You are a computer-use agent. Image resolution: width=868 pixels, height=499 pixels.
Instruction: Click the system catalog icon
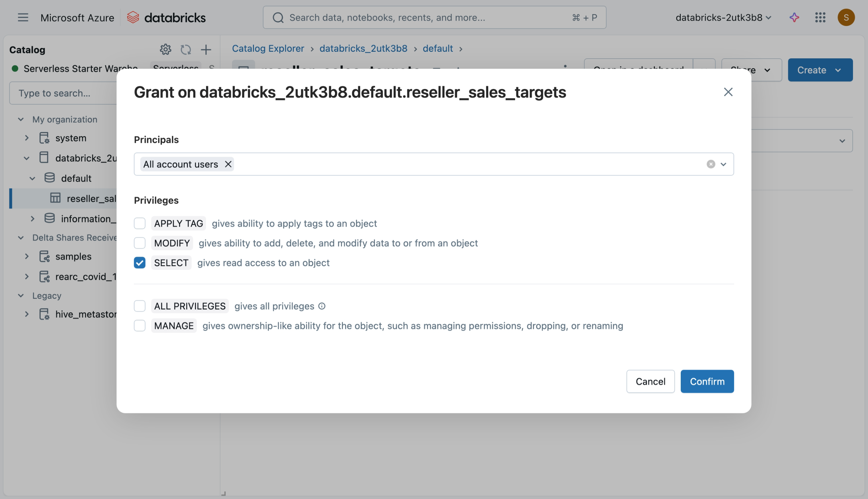pos(44,138)
